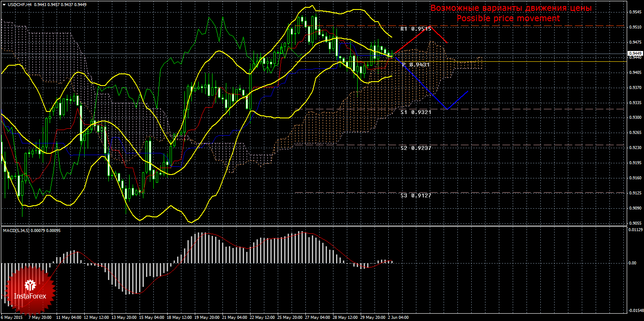Click the '29 May 20:00' time label
The image size is (644, 321).
point(372,317)
